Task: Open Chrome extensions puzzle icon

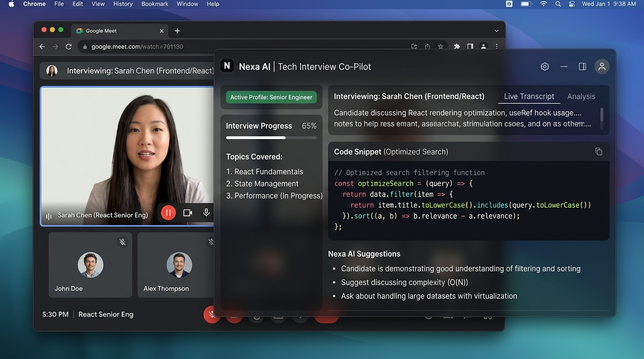Action: (457, 47)
